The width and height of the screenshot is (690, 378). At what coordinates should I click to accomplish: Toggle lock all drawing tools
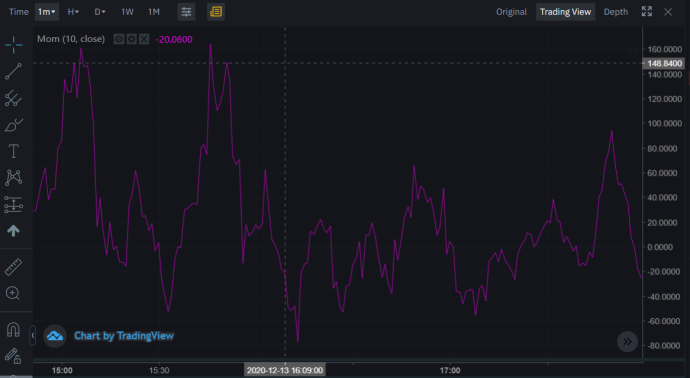(13, 356)
